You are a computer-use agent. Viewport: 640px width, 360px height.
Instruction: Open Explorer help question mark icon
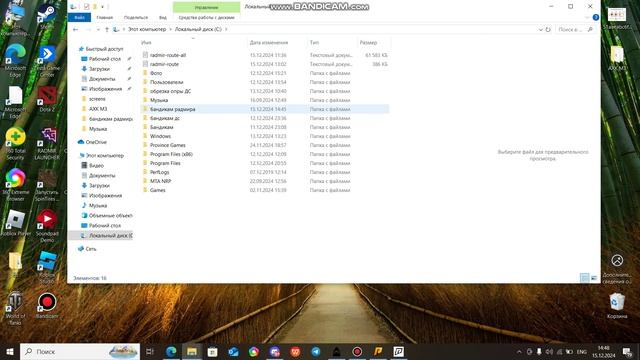tap(596, 18)
